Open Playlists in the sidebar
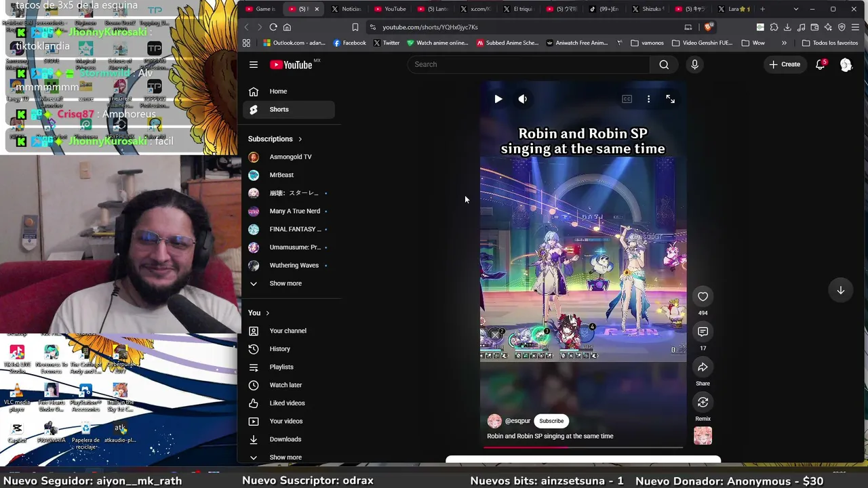The width and height of the screenshot is (868, 488). [x=289, y=367]
